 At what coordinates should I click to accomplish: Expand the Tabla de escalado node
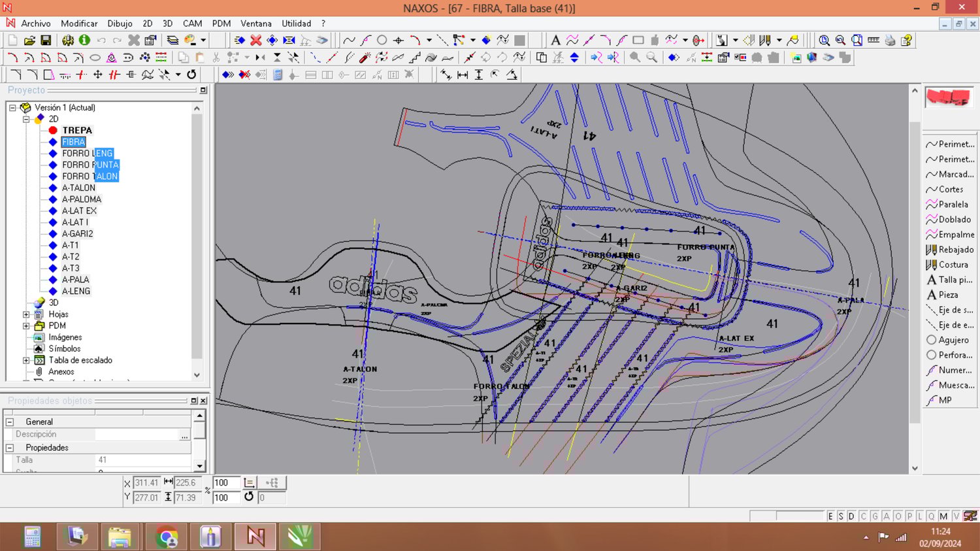26,360
